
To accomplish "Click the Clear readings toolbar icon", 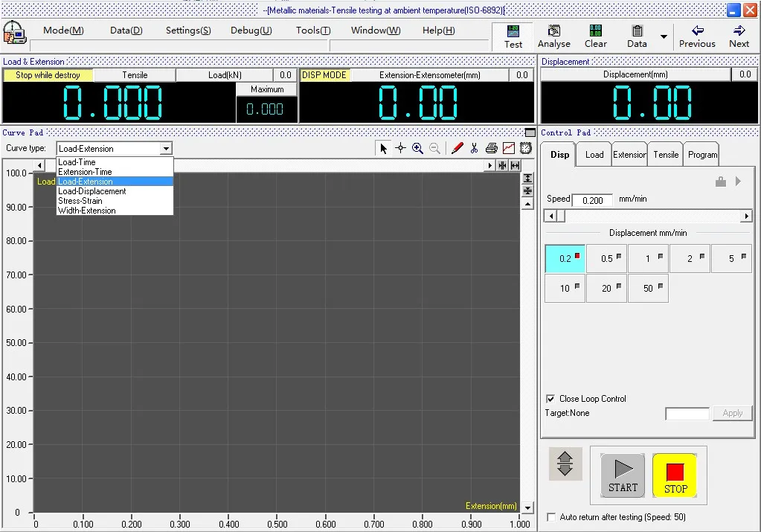I will coord(595,36).
